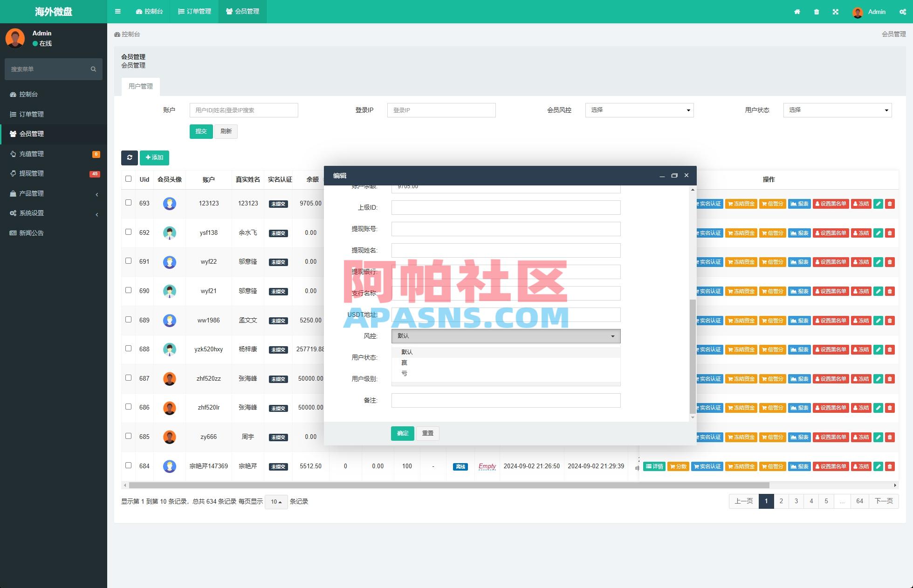Open the home icon in top navbar

[797, 12]
